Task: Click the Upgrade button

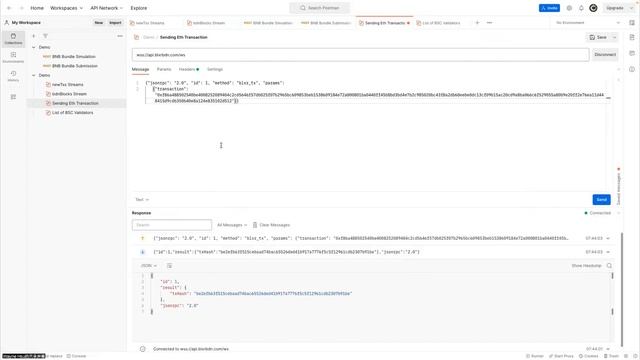Action: coord(614,8)
